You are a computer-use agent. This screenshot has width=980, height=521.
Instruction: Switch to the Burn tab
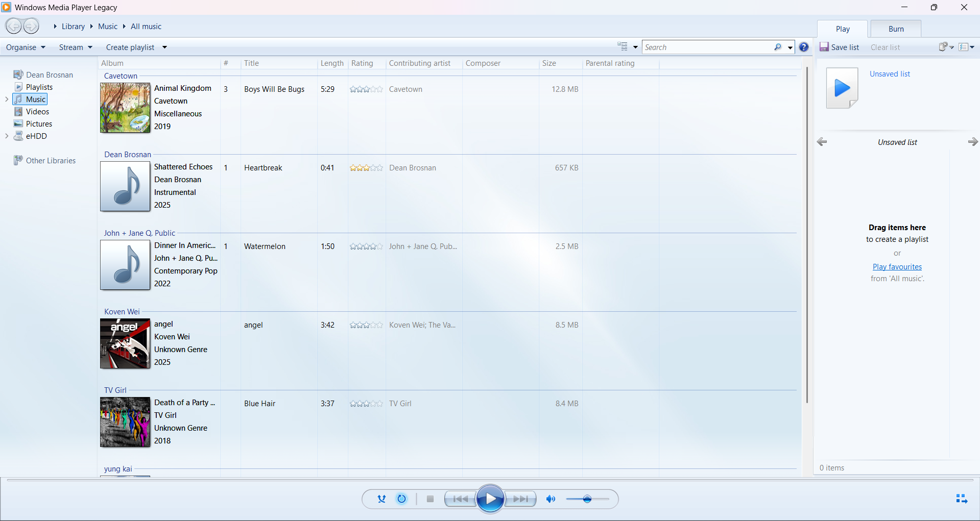[896, 29]
